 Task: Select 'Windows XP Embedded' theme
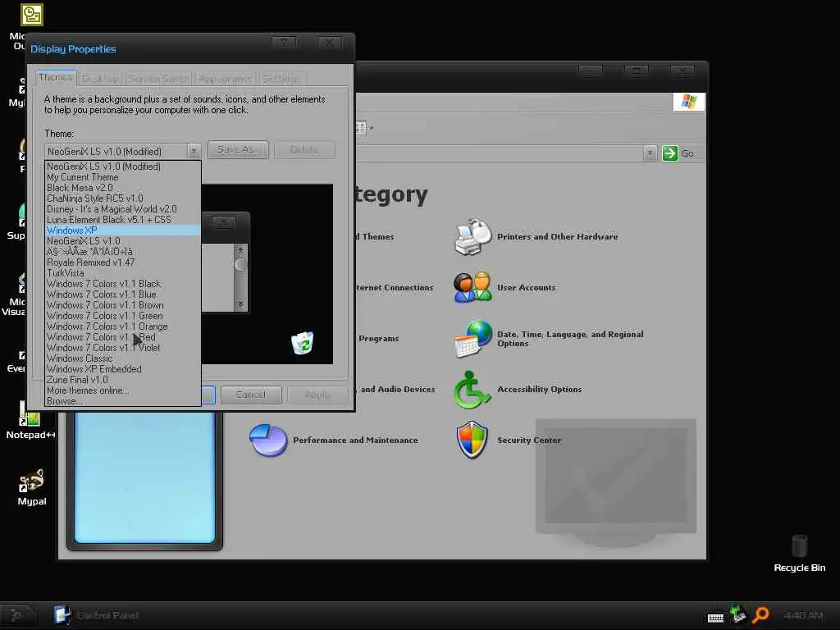[123, 369]
